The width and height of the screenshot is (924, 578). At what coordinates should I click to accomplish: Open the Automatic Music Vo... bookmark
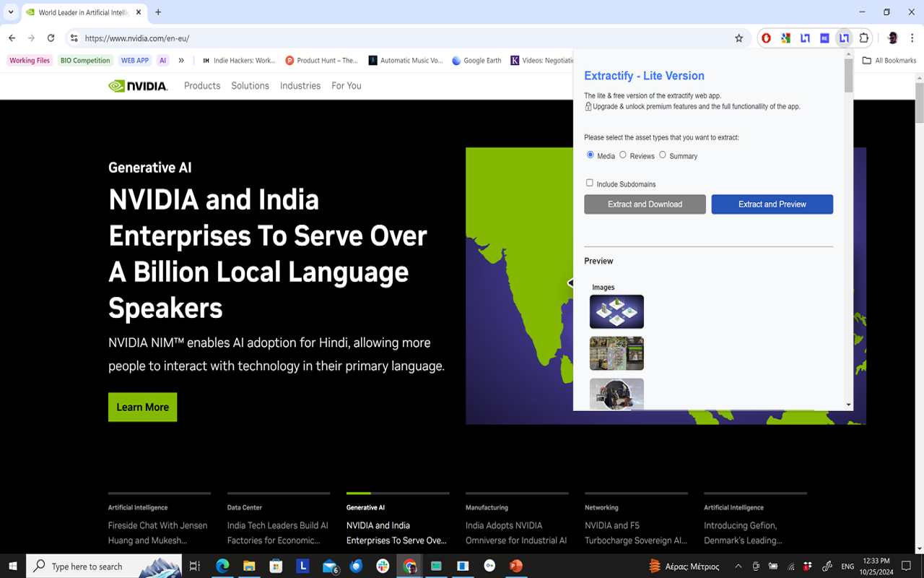point(406,61)
